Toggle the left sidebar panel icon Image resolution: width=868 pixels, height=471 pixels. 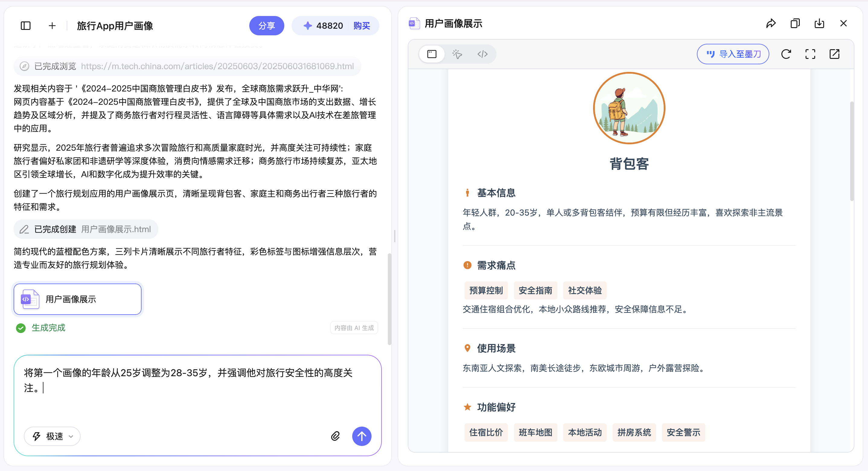tap(26, 26)
